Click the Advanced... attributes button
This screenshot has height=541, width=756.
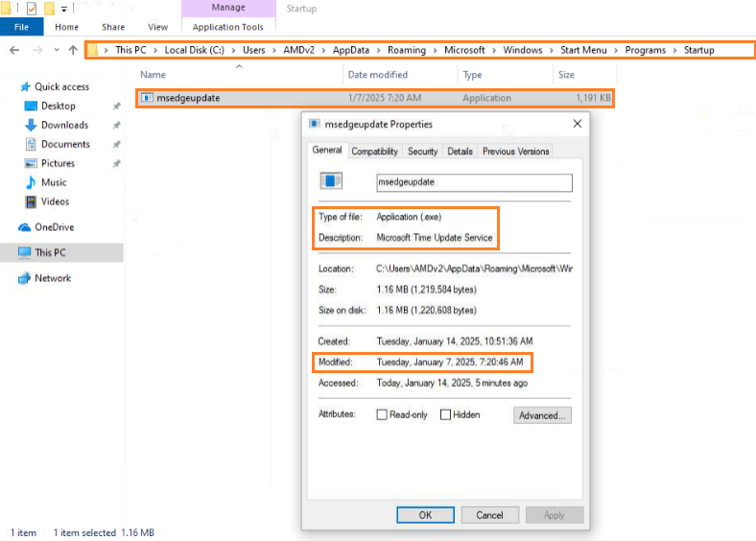click(x=542, y=415)
